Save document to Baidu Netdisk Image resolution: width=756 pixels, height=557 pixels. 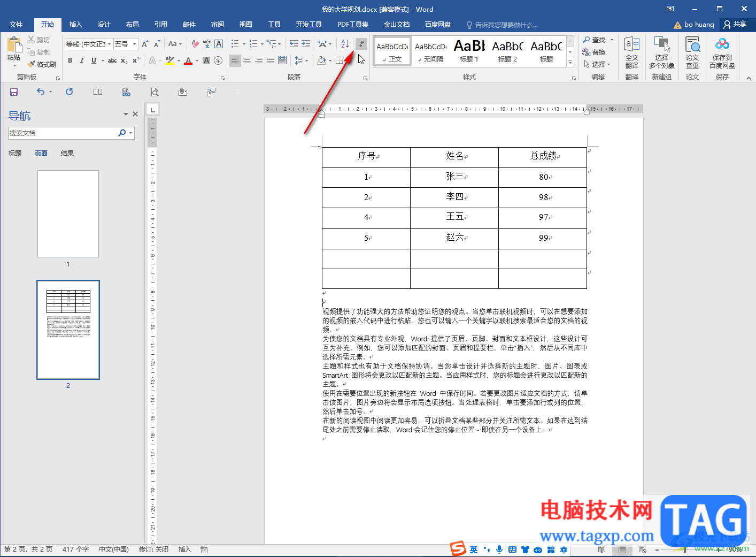(x=722, y=52)
